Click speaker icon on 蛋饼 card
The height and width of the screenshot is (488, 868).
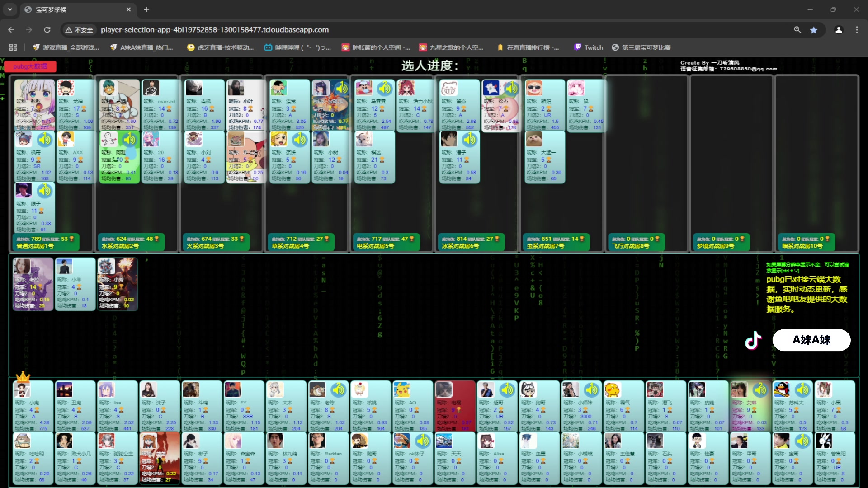click(x=300, y=140)
